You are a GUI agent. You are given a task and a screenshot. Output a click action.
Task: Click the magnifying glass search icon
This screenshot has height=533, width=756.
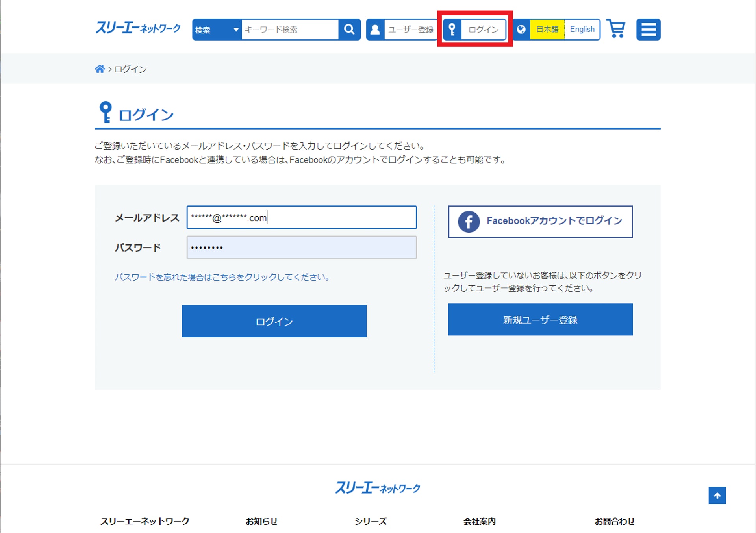tap(349, 30)
